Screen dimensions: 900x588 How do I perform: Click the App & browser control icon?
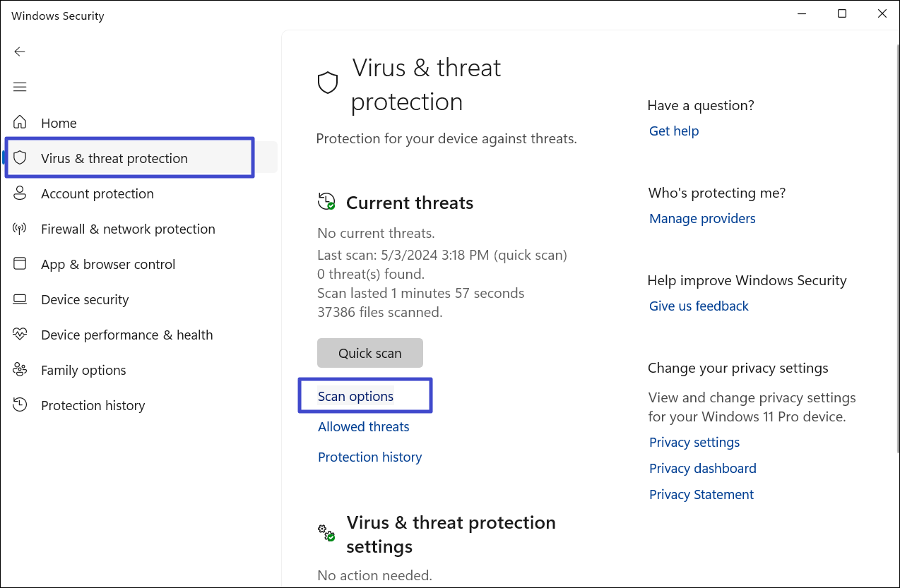[x=20, y=264]
